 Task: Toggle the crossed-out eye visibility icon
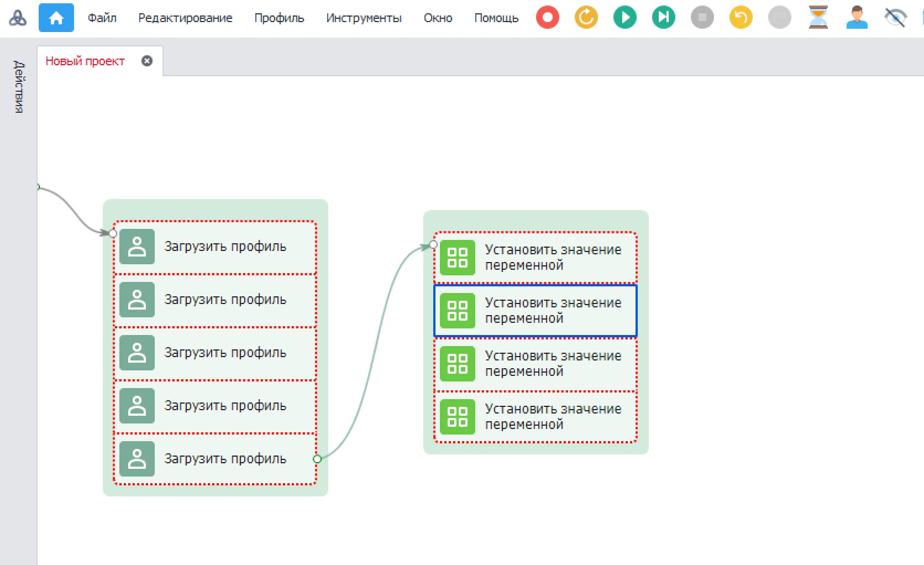coord(895,18)
